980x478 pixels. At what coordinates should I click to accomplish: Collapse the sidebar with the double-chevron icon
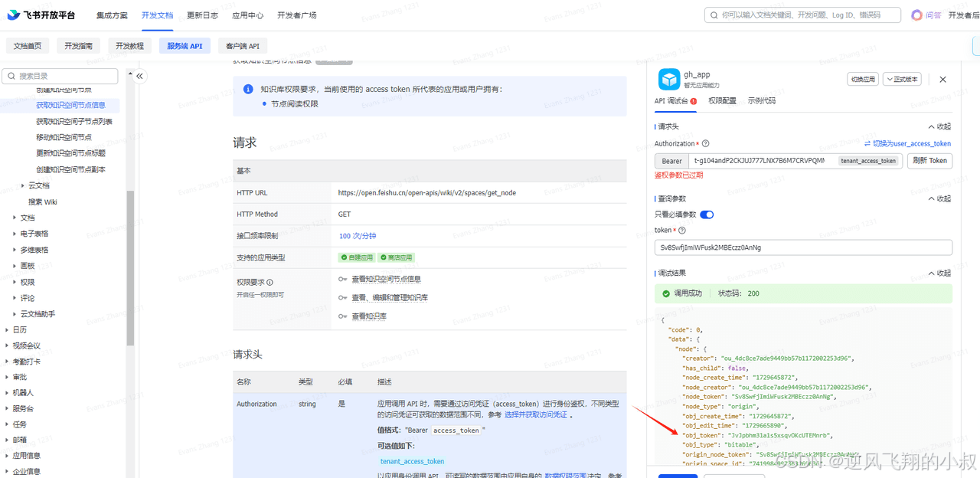tap(139, 76)
